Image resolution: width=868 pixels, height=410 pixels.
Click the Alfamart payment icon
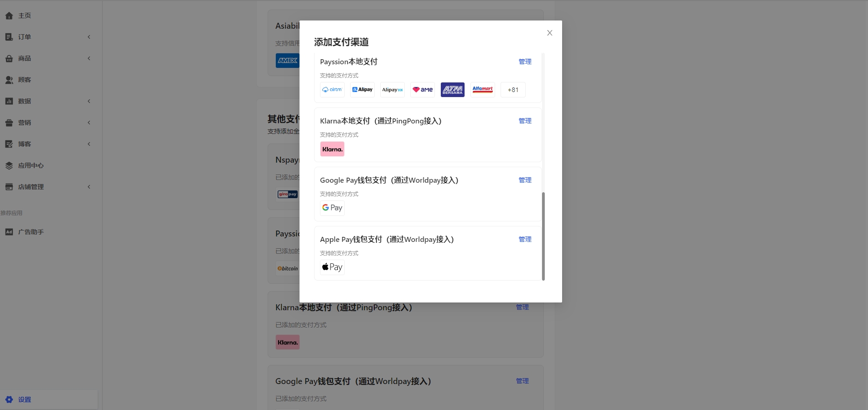pyautogui.click(x=483, y=90)
